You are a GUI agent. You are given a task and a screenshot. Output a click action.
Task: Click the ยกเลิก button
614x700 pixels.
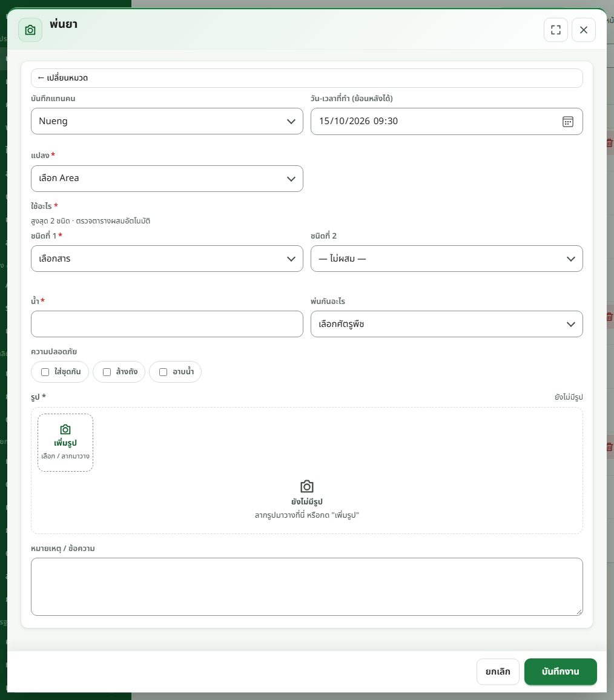tap(498, 672)
